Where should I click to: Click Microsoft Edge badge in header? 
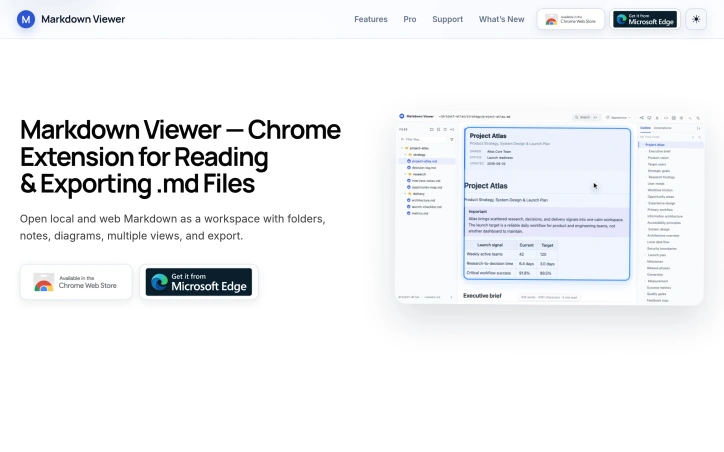(645, 19)
